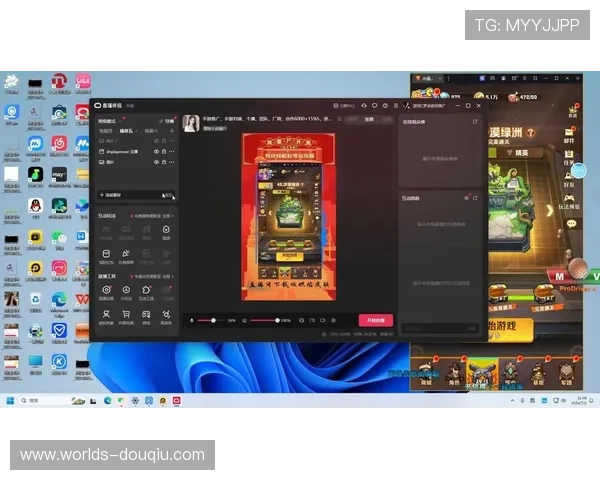Viewport: 600px width, 480px height.
Task: Edit the live stream title text
Action: (x=267, y=119)
